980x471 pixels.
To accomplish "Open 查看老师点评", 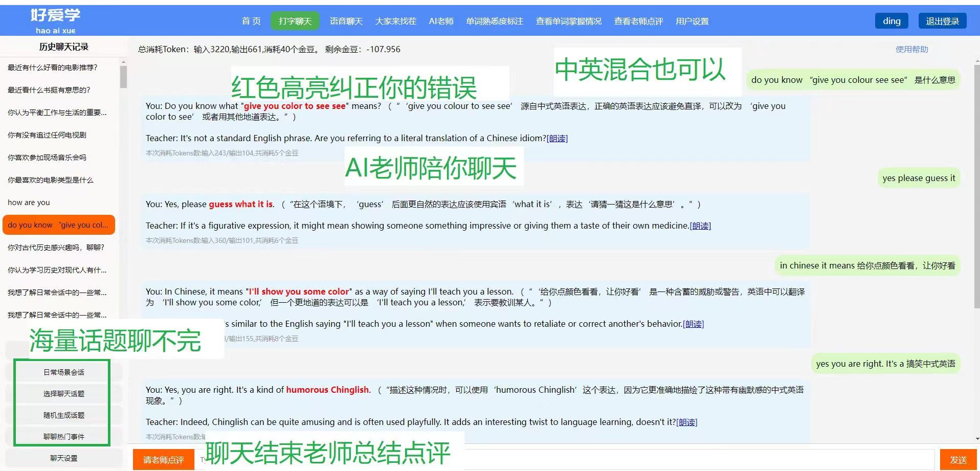I will click(638, 21).
